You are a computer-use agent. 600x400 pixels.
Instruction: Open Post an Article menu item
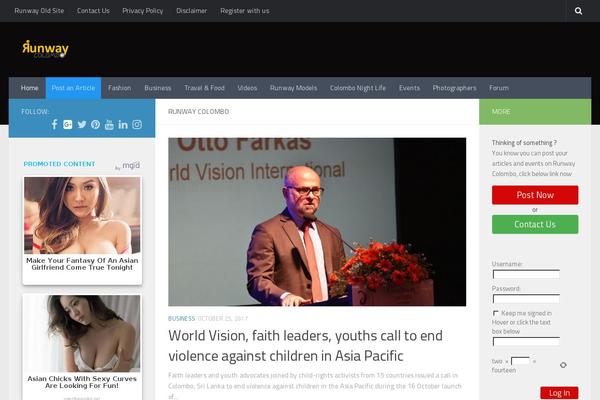tap(73, 88)
